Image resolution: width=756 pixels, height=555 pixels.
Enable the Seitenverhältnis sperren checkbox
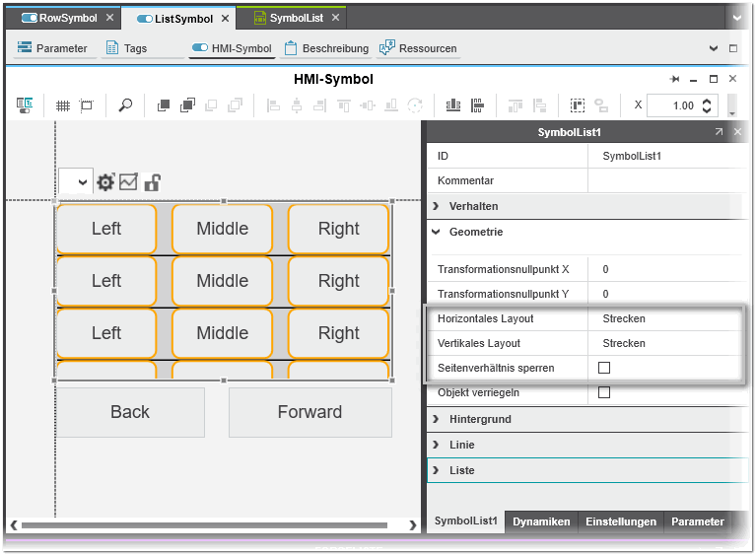pos(604,368)
